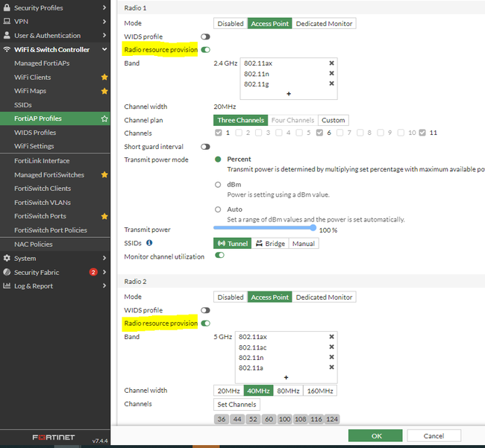
Task: Remove 802.11ac from Radio 2 band list
Action: tap(331, 347)
